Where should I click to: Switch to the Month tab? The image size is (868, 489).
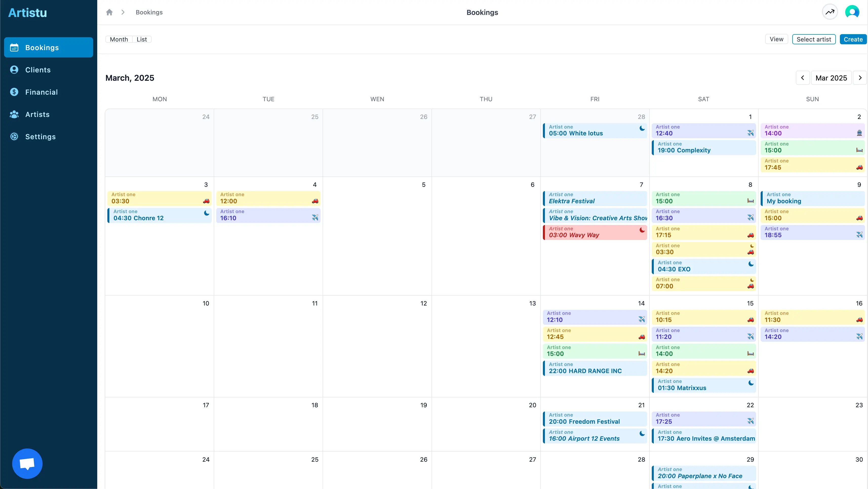[x=119, y=39]
